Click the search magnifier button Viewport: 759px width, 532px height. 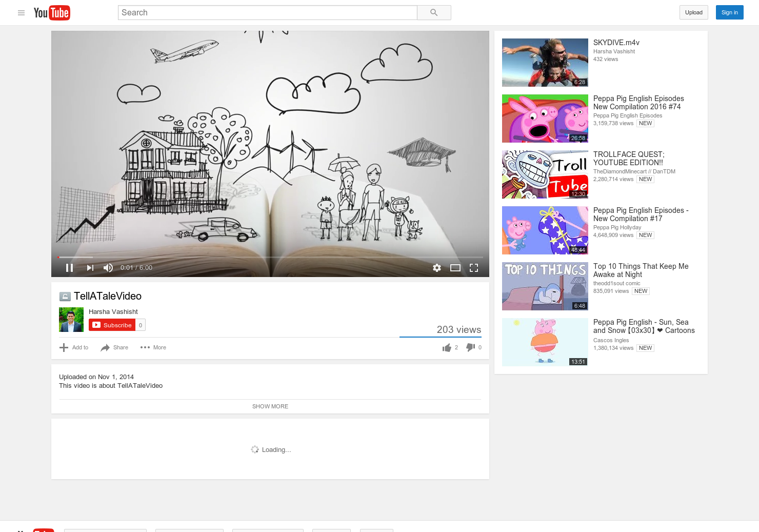coord(434,13)
